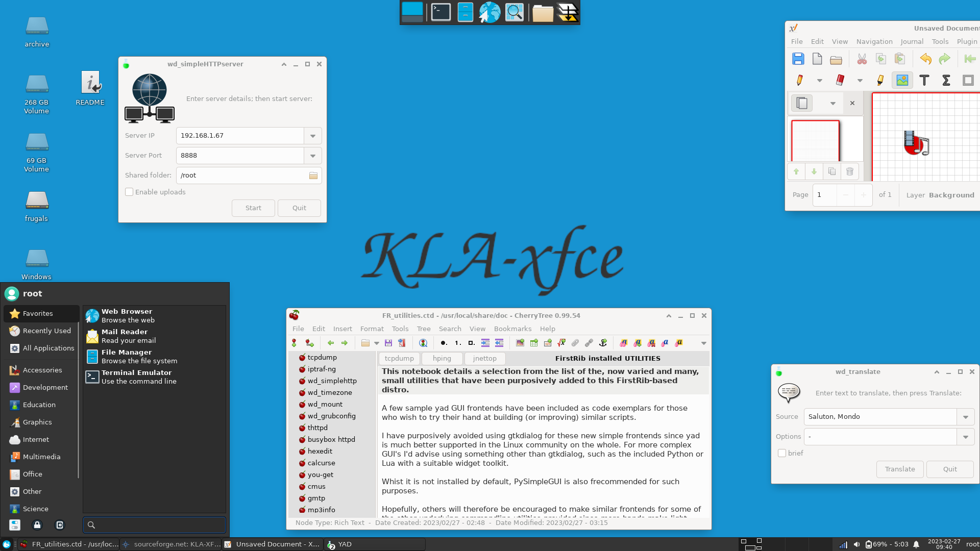Select the Eraser tool in Xournal++
Image resolution: width=980 pixels, height=551 pixels.
tap(840, 80)
